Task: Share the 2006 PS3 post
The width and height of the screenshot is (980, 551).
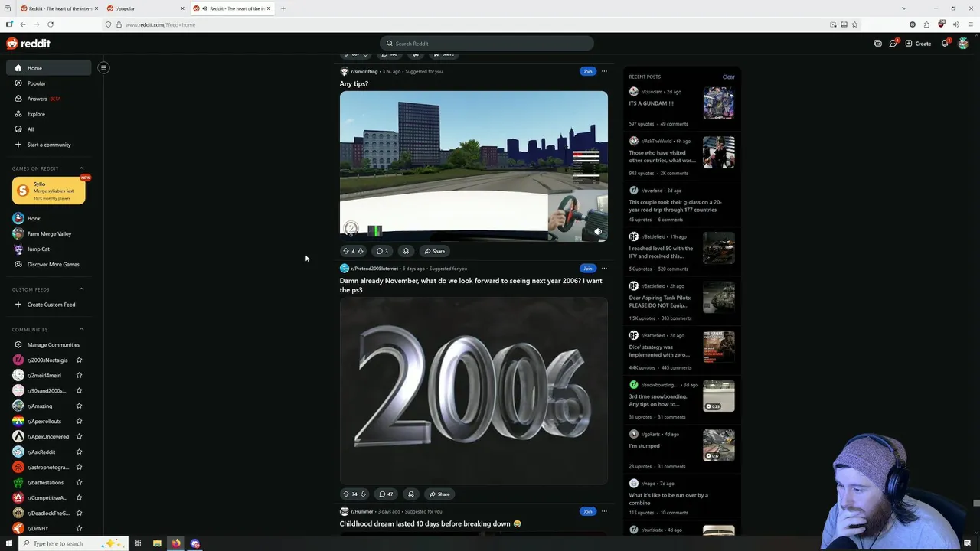Action: 439,494
